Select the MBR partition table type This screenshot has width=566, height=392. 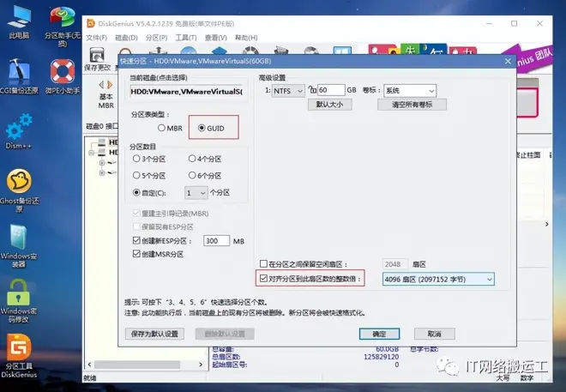tap(170, 128)
